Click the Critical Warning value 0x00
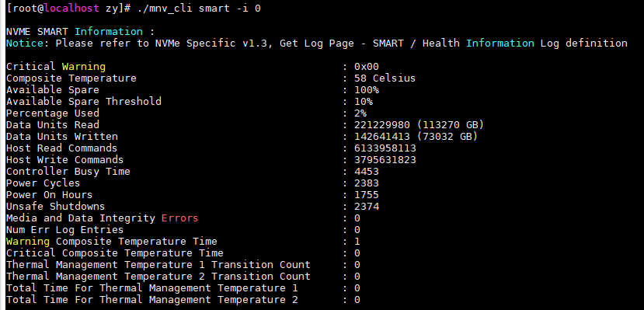 tap(367, 67)
